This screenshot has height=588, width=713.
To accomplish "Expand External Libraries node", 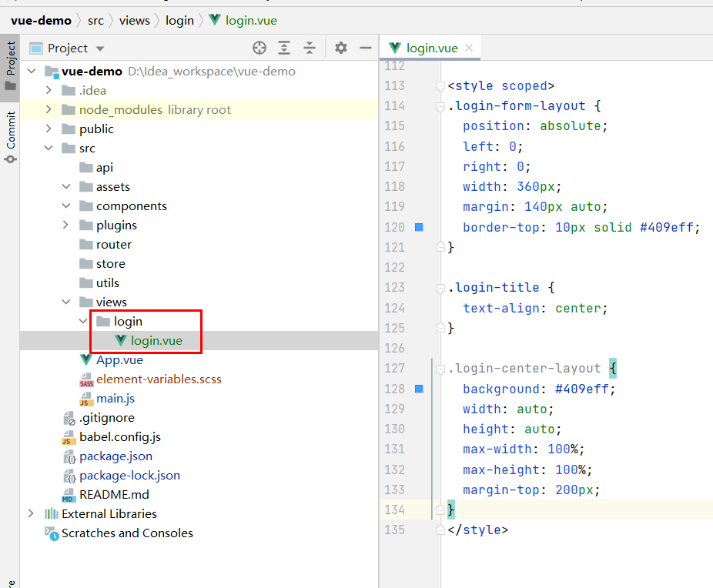I will [x=31, y=513].
